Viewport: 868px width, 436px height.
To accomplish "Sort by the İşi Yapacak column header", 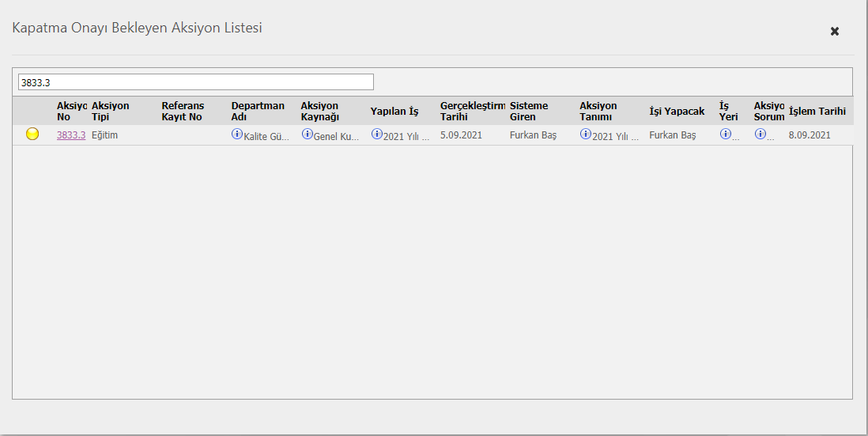I will coord(677,112).
